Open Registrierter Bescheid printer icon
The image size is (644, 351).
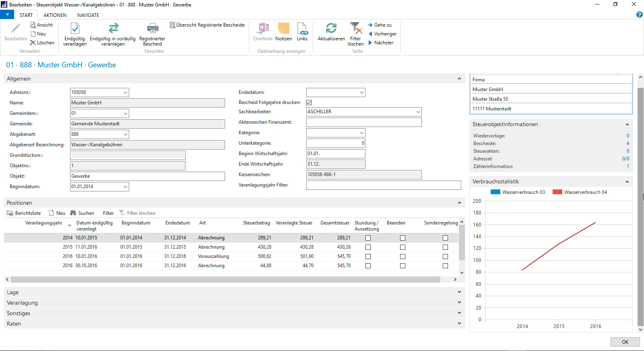(x=153, y=29)
